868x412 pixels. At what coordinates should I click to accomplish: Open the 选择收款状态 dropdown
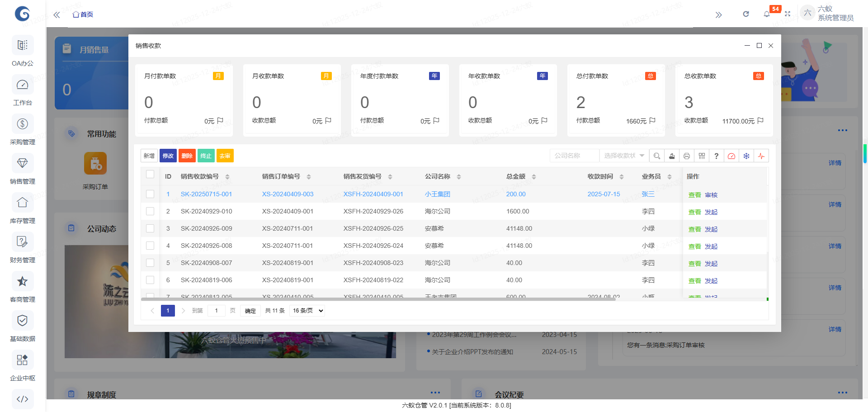tap(623, 155)
